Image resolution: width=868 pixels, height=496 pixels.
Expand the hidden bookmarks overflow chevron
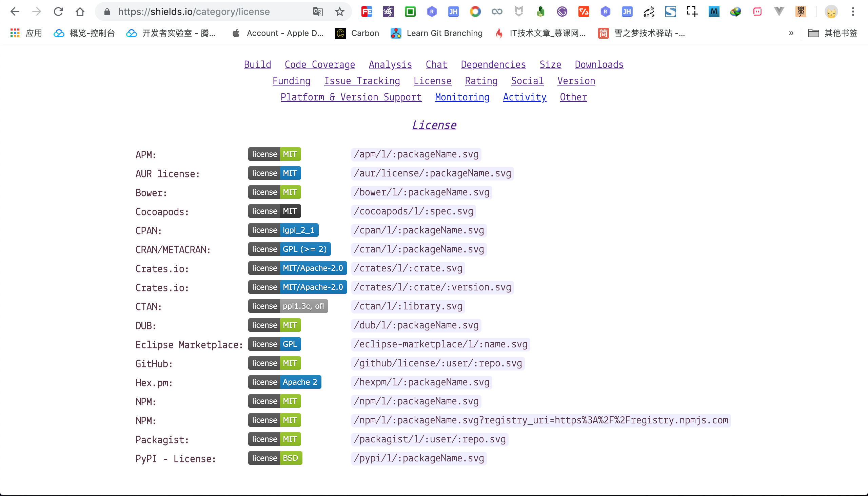click(791, 33)
